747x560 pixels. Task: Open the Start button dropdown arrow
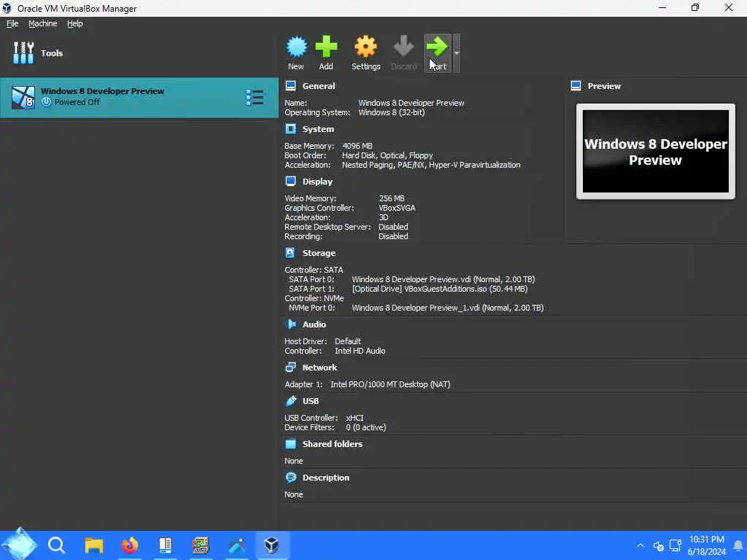[x=457, y=52]
